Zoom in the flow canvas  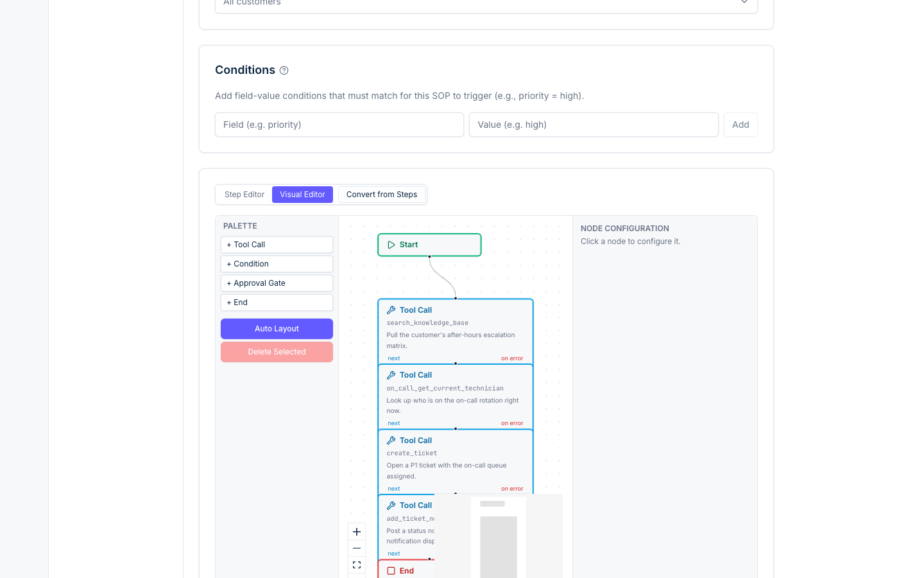(357, 532)
